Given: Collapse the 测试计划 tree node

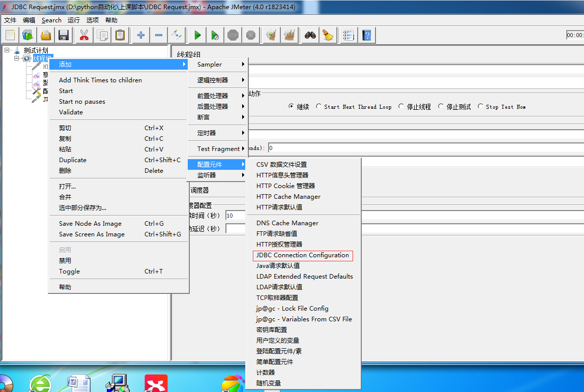Looking at the screenshot, I should [x=7, y=50].
